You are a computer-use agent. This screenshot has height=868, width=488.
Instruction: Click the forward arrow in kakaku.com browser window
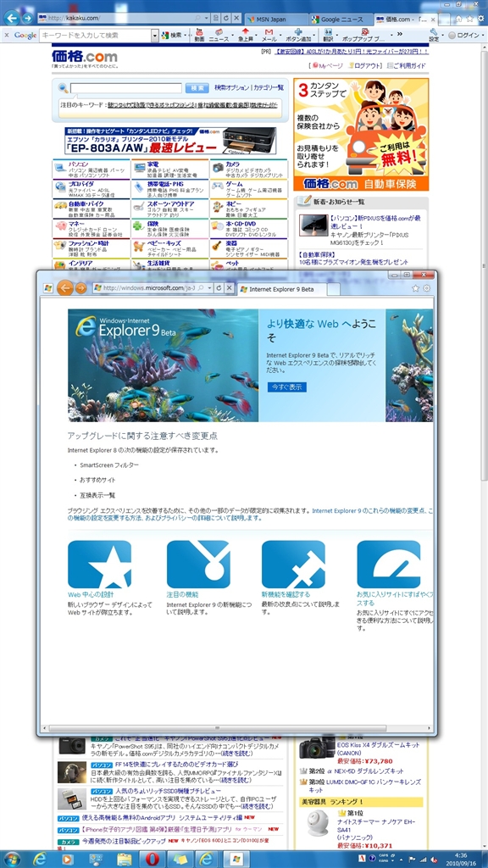[27, 19]
